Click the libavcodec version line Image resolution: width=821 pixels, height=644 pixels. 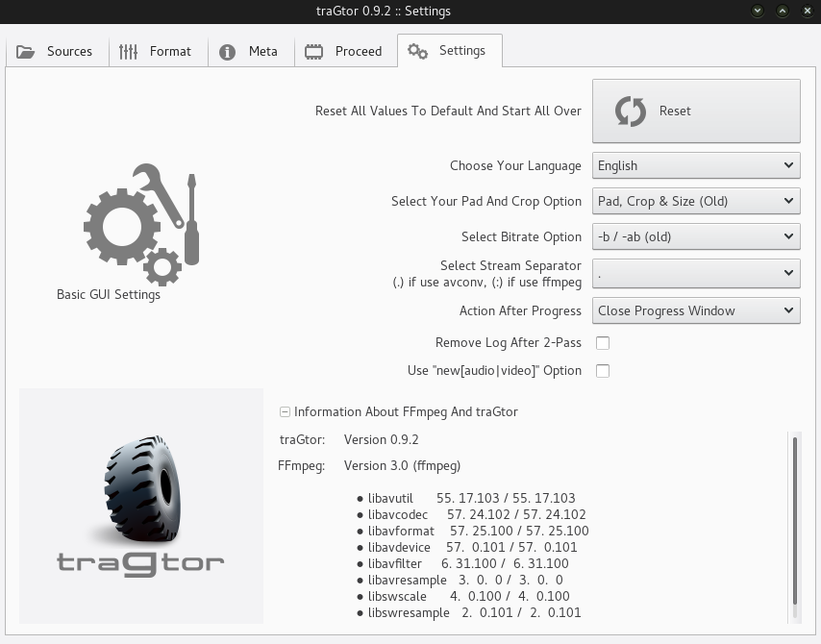pos(472,514)
